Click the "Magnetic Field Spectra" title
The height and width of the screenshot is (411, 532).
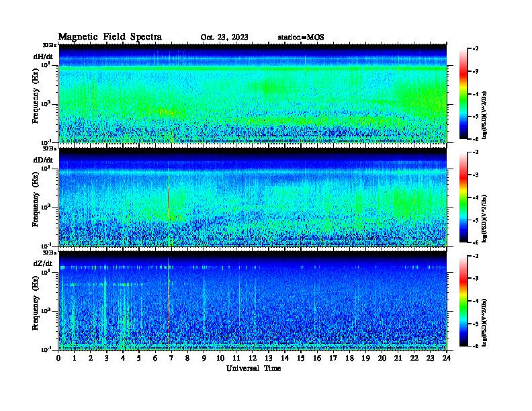[x=110, y=37]
